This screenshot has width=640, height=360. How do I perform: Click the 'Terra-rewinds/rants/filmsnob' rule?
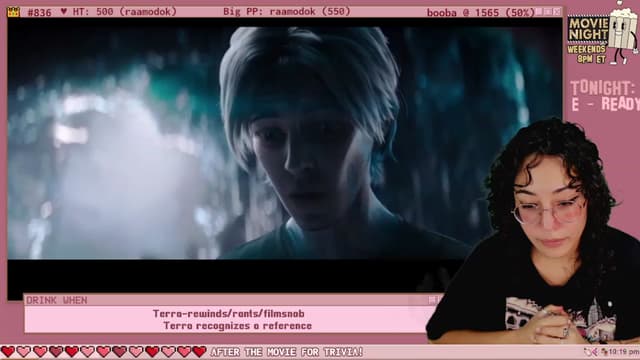click(229, 313)
